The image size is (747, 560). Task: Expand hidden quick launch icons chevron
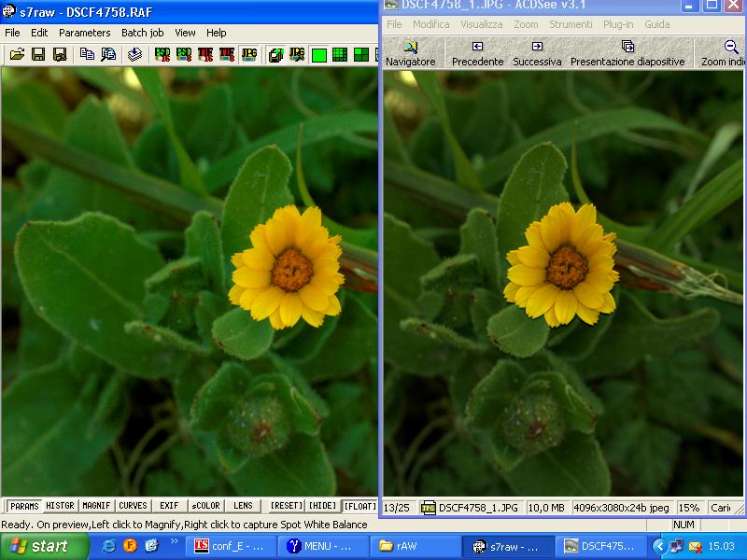coord(174,541)
